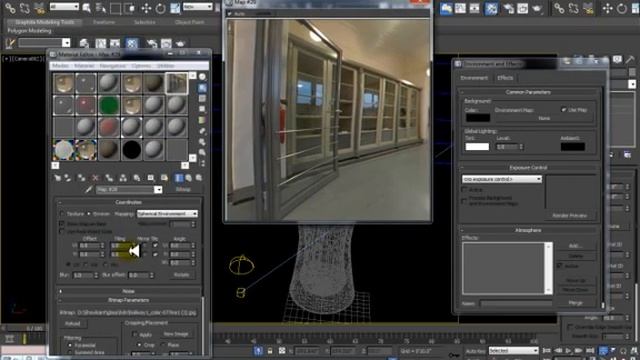Click Render Production teapot icon top toolbar

537,9
